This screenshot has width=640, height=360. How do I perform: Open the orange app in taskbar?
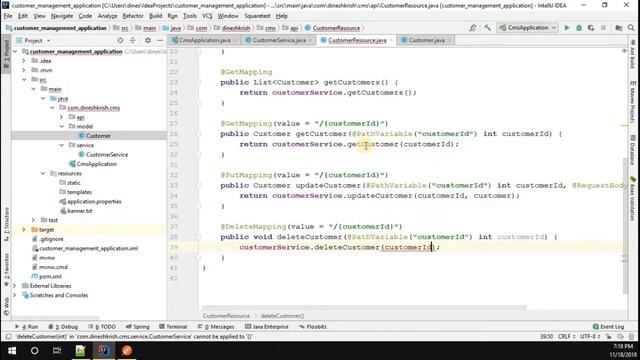pos(127,351)
